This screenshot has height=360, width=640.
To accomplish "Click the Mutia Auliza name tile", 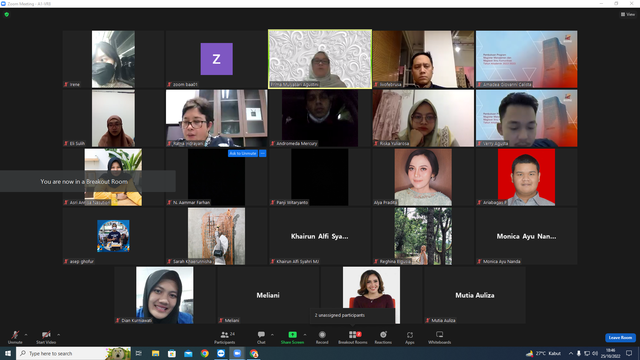I will point(475,295).
